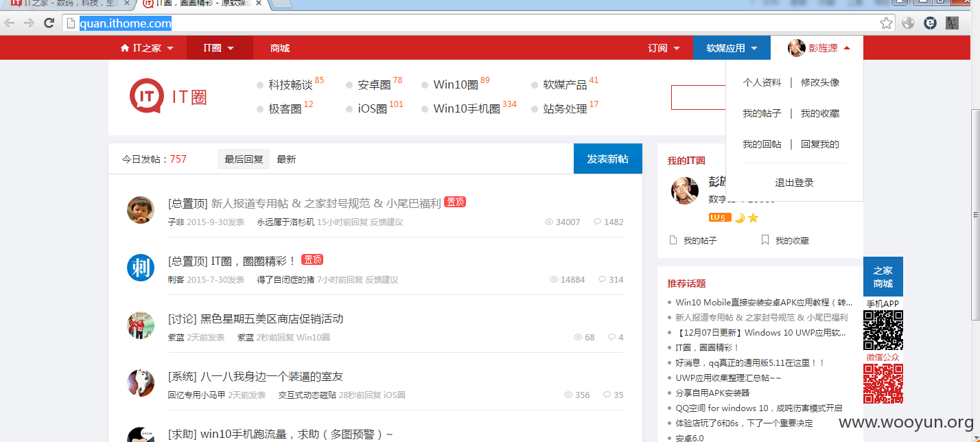Expand the 订阅 dropdown
Image resolution: width=980 pixels, height=442 pixels.
click(x=664, y=48)
